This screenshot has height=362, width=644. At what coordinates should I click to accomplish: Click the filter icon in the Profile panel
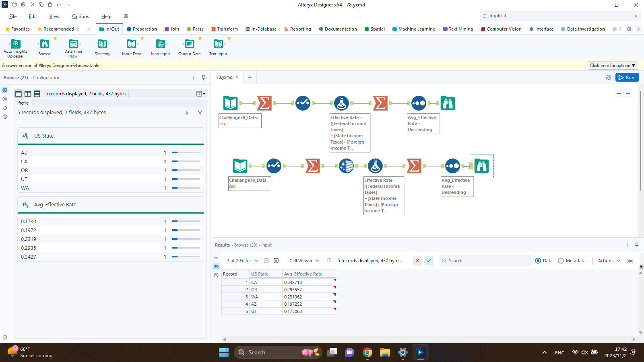[x=200, y=113]
